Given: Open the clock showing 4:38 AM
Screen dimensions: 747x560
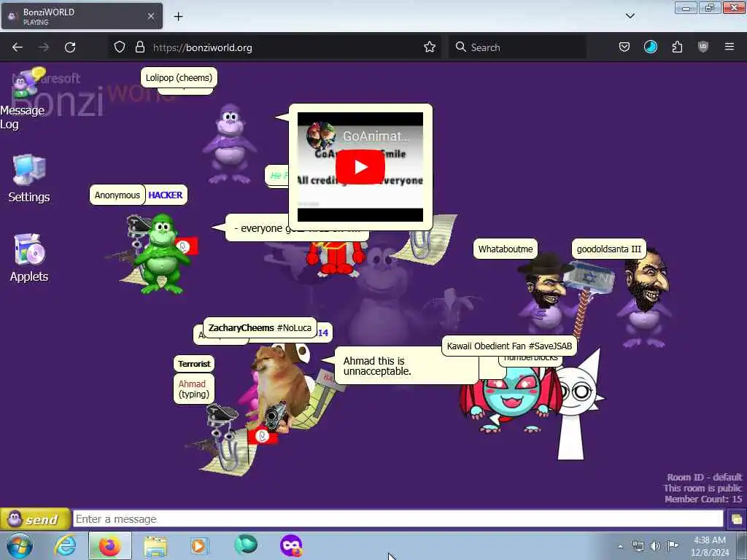Looking at the screenshot, I should click(710, 546).
